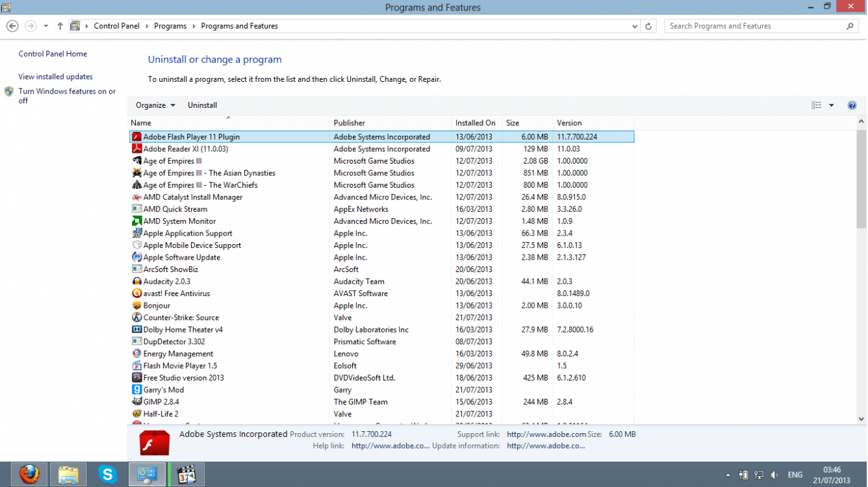Go up one level with the up arrow
The height and width of the screenshot is (487, 868).
60,26
